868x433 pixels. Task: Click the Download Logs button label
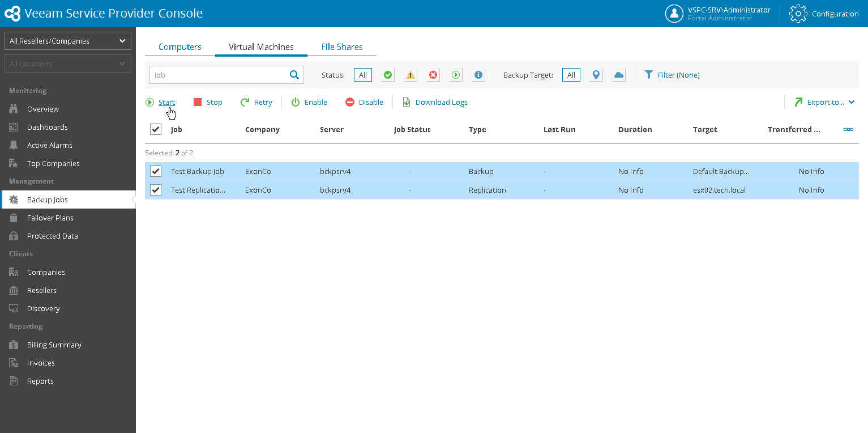[x=442, y=102]
